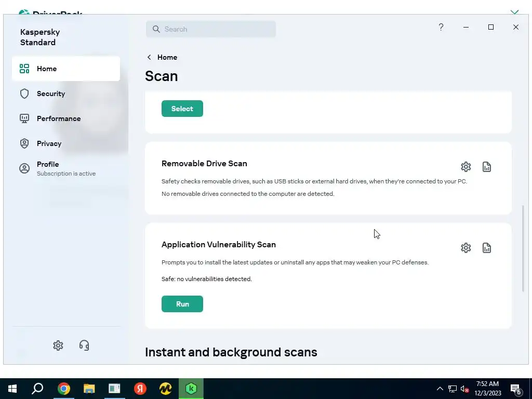The image size is (532, 399).
Task: Click the search magnifier icon
Action: point(156,29)
